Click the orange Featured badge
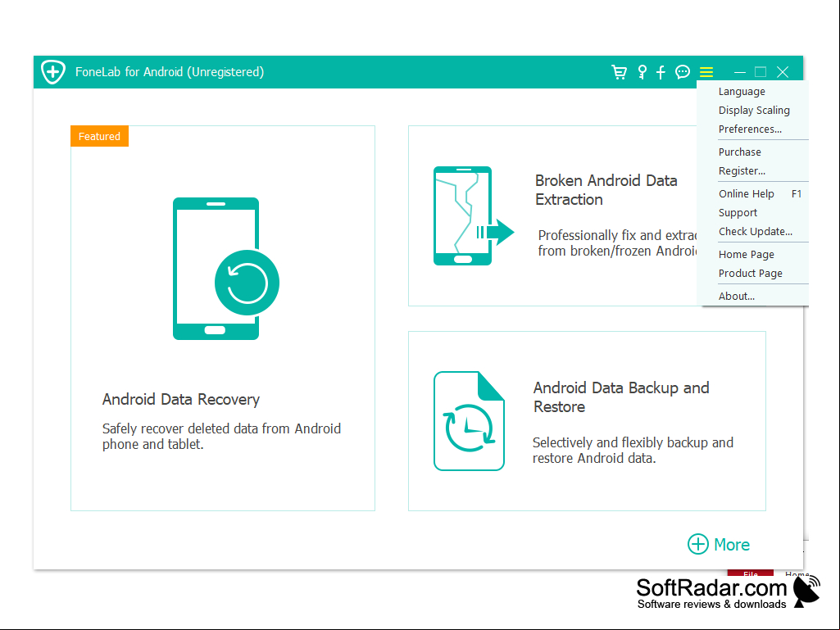The height and width of the screenshot is (630, 840). pos(100,136)
